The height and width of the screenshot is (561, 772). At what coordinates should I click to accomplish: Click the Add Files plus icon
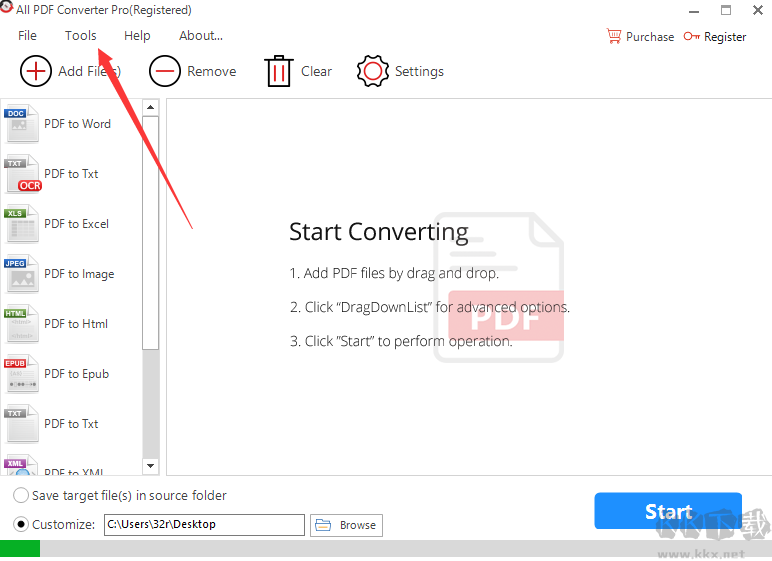tap(35, 71)
